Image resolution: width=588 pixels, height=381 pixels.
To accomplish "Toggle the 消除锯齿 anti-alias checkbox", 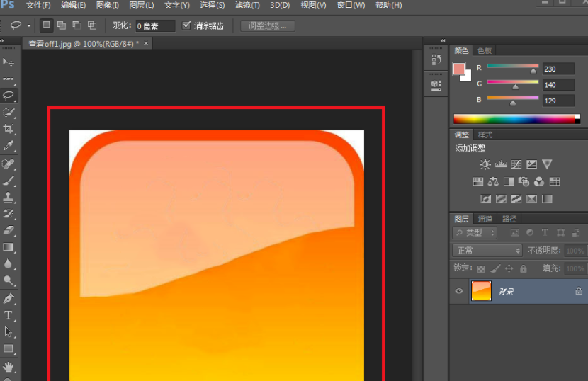I will click(x=186, y=25).
